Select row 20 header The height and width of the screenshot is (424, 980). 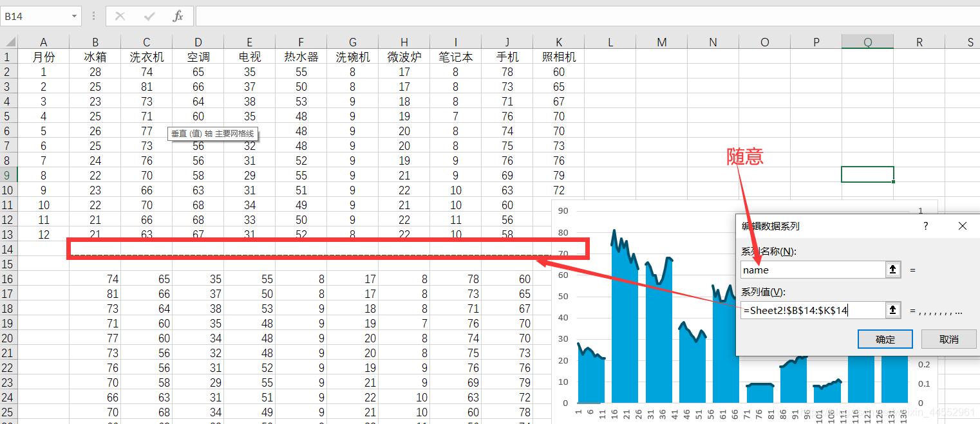click(8, 338)
